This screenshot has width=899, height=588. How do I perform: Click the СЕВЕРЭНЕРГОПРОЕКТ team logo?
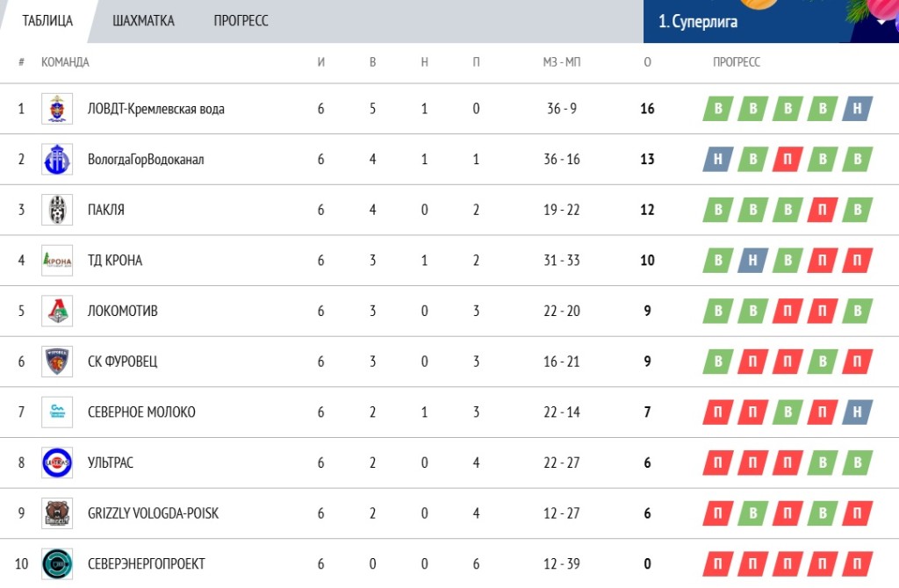point(57,563)
